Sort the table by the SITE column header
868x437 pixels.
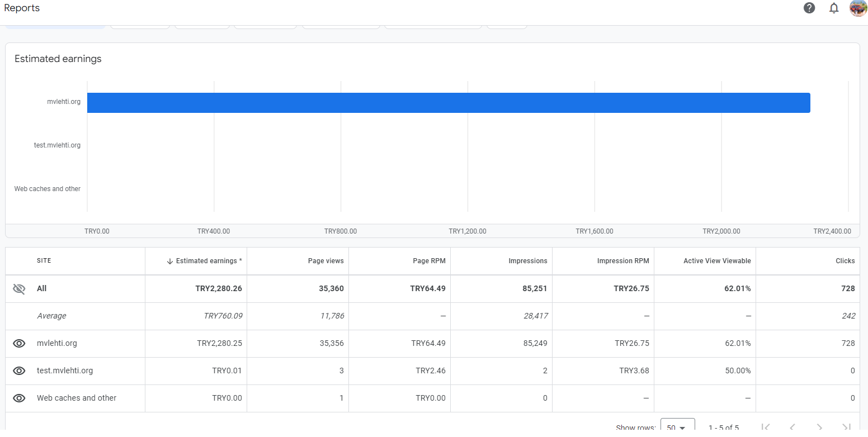[44, 261]
